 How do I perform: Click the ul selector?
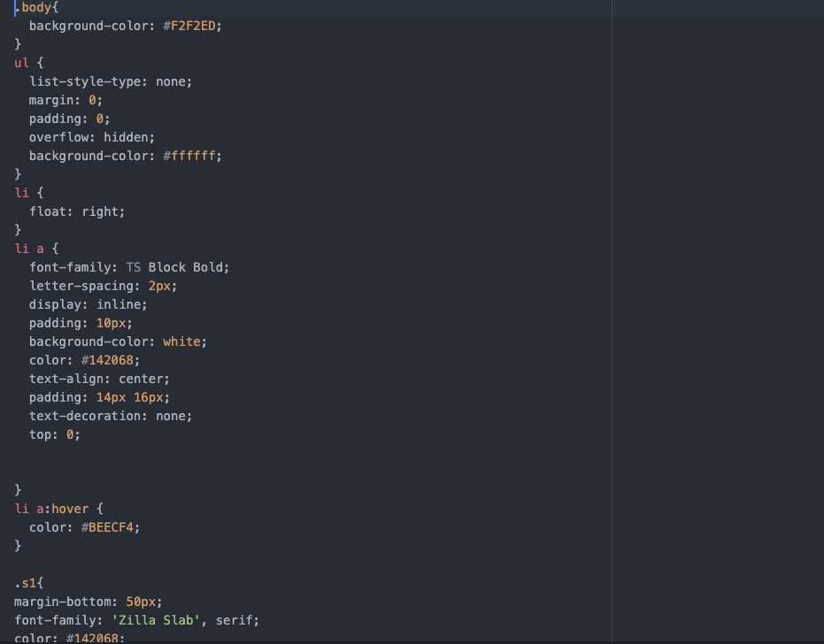[21, 63]
